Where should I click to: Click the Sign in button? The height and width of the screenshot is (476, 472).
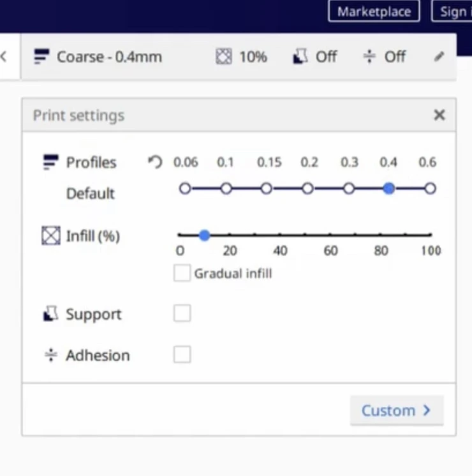pos(453,11)
